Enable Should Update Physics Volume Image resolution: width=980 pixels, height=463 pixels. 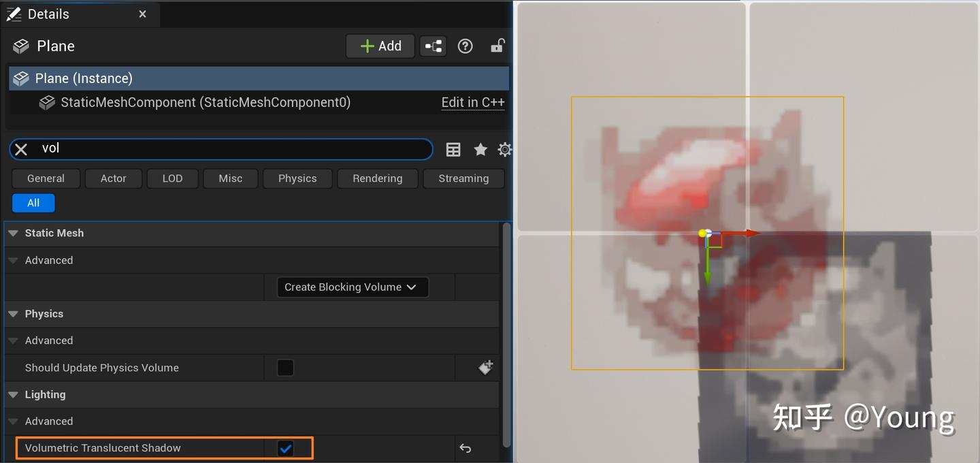(x=285, y=367)
